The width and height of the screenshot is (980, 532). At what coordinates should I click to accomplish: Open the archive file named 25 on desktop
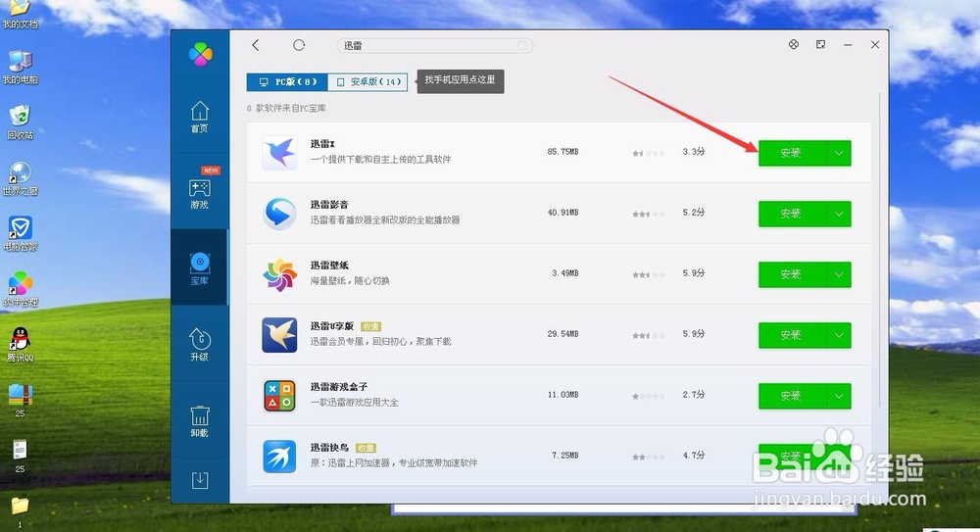coord(20,400)
